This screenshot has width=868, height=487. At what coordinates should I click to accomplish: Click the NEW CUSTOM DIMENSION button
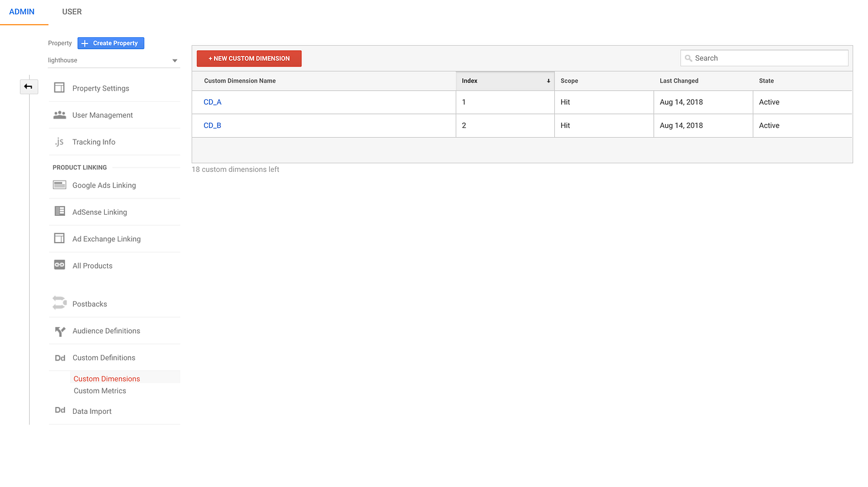pyautogui.click(x=249, y=58)
